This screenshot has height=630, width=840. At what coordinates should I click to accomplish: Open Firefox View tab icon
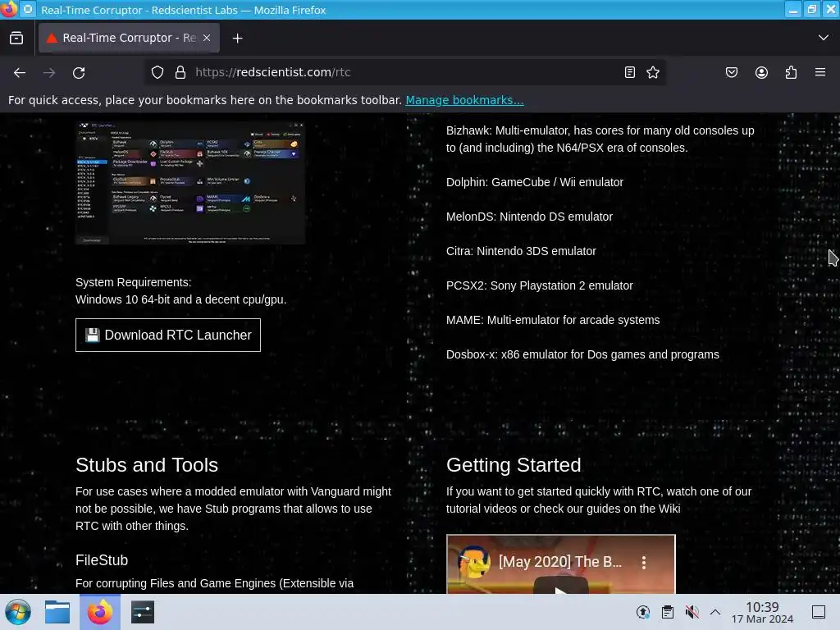point(16,38)
